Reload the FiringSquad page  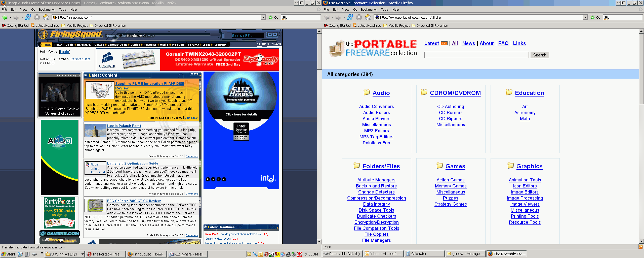[28, 17]
